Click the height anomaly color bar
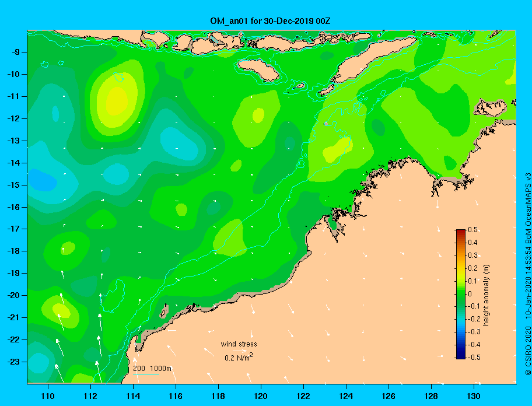The height and width of the screenshot is (406, 532). [x=461, y=294]
